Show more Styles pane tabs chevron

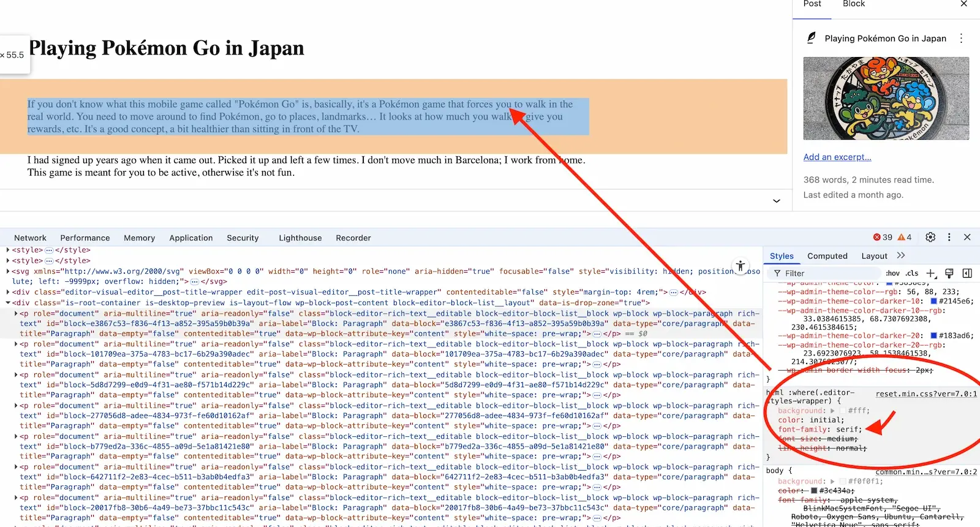[x=900, y=256]
